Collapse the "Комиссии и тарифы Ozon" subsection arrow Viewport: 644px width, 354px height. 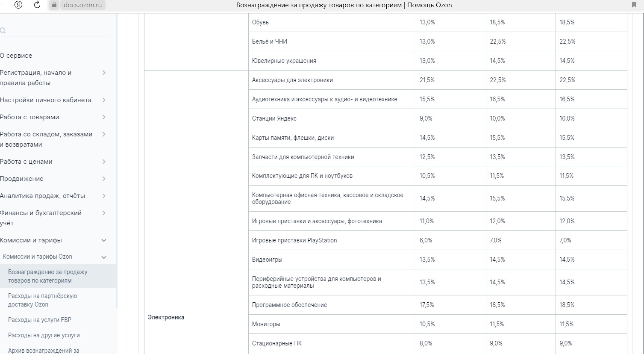(x=104, y=257)
